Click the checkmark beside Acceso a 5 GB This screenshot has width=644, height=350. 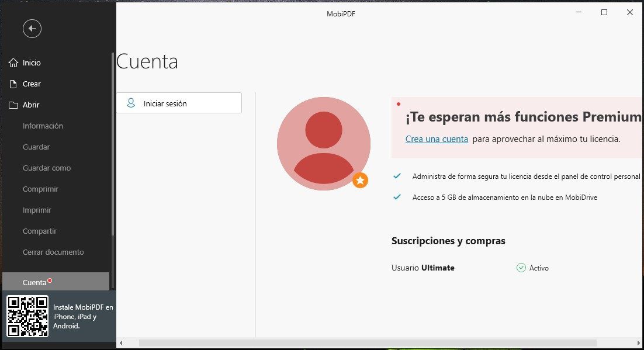click(397, 197)
